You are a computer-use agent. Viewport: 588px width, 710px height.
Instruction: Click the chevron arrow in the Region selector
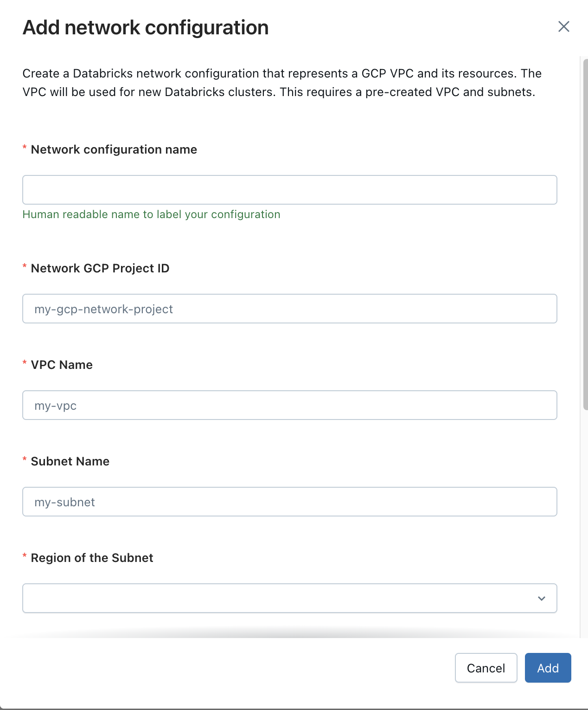[x=541, y=598]
